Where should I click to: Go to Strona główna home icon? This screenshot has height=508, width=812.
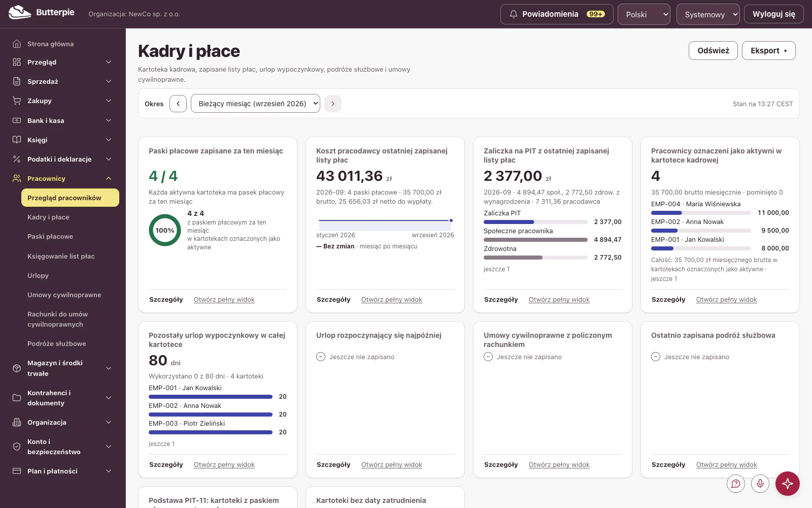[x=17, y=44]
